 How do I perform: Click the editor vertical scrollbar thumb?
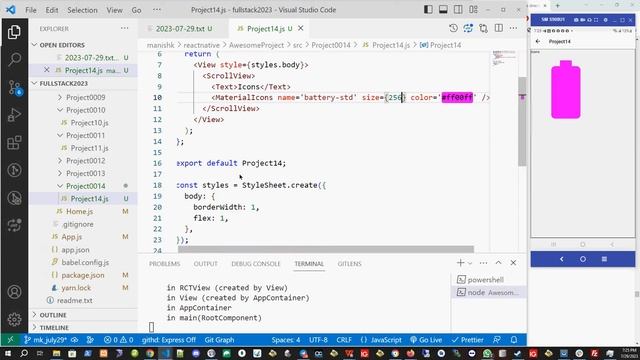pyautogui.click(x=522, y=121)
